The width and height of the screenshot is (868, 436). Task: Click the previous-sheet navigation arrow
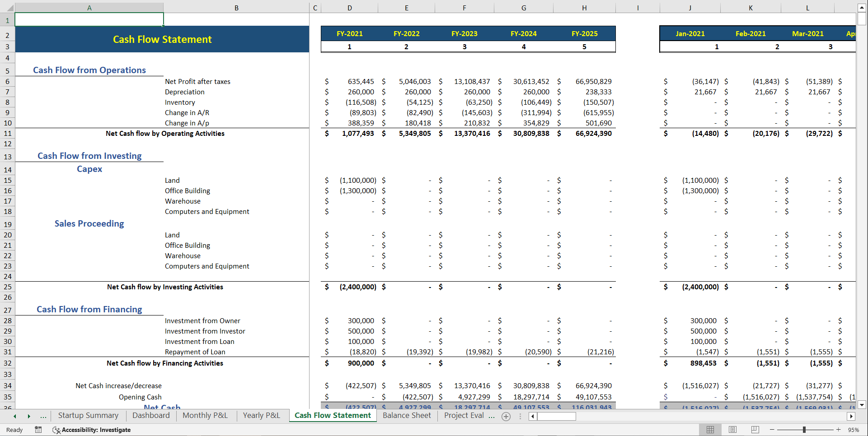click(14, 416)
